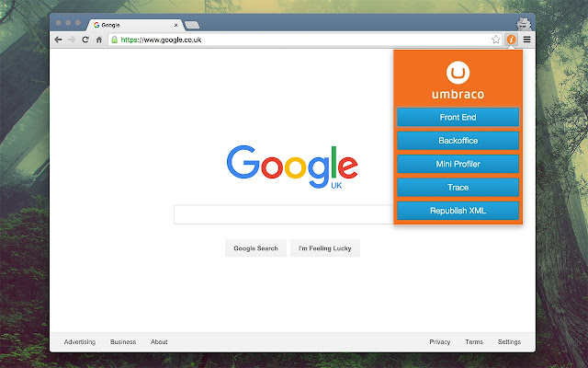
Task: Click the address bar URL
Action: click(162, 40)
